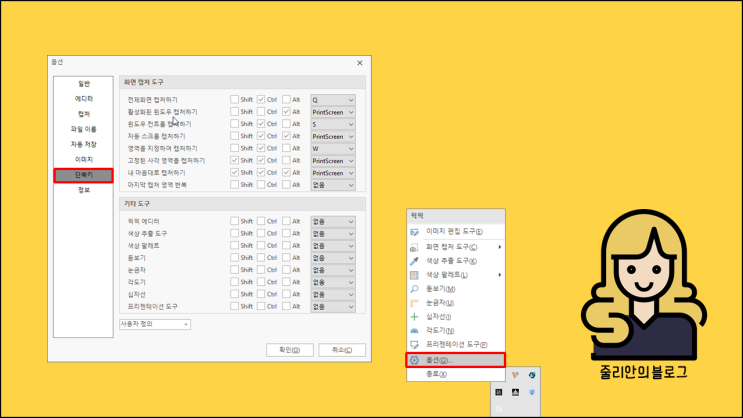Select the highlighted 단축키 tab
The width and height of the screenshot is (743, 418).
click(84, 175)
